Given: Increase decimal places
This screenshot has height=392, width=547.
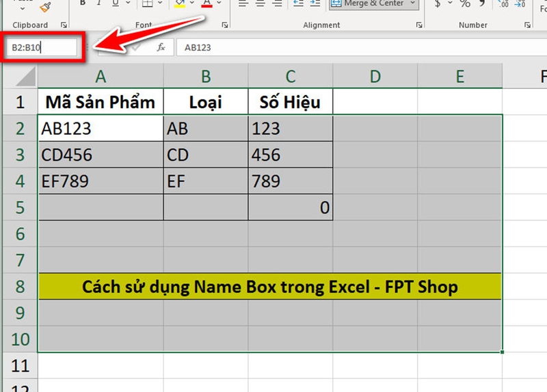Looking at the screenshot, I should coord(504,4).
